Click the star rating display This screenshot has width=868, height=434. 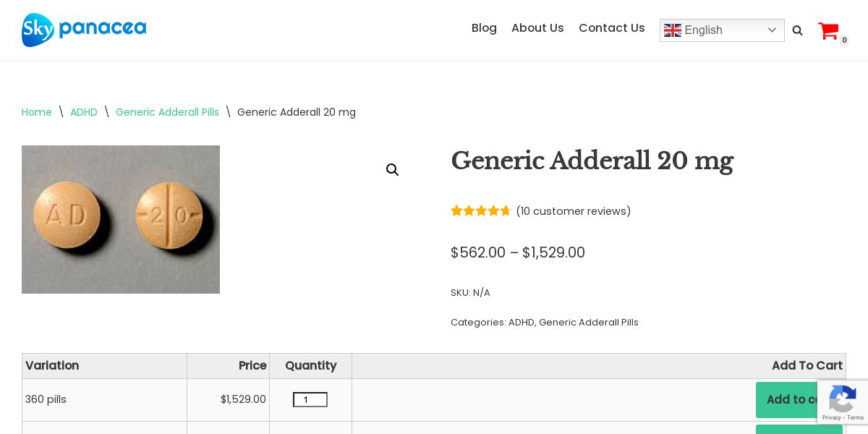click(481, 211)
